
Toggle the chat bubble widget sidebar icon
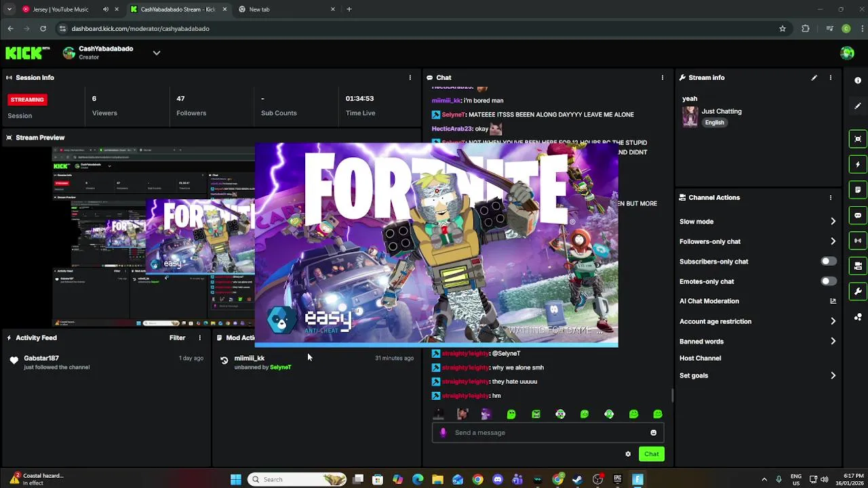858,215
